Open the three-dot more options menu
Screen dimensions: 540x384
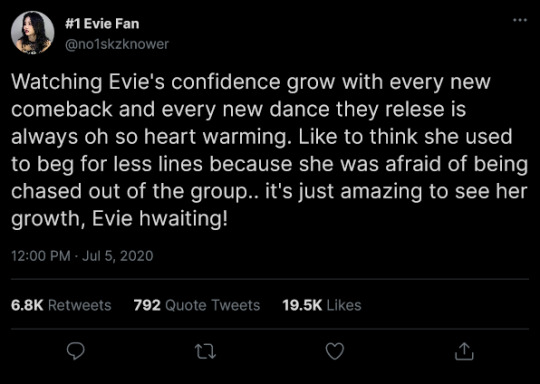click(x=520, y=20)
